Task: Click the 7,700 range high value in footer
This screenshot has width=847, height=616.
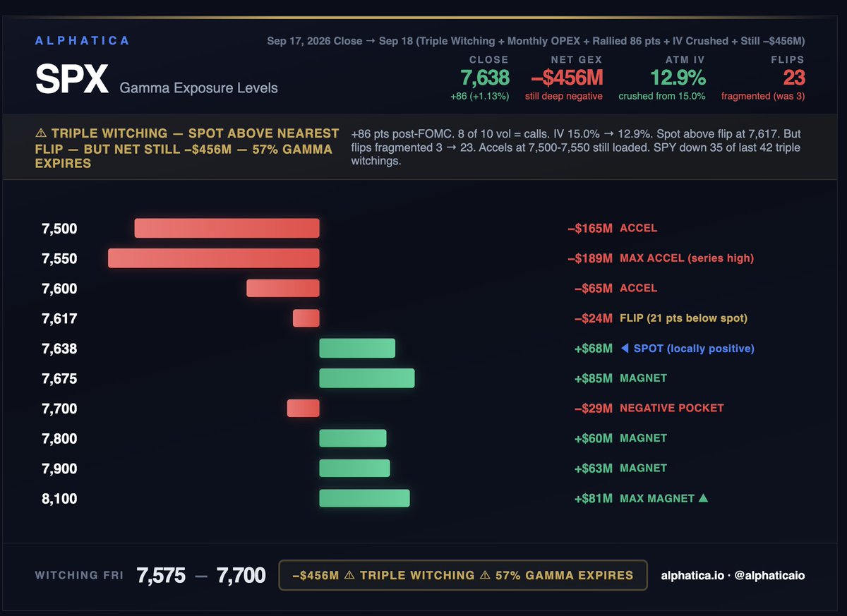Action: pyautogui.click(x=241, y=576)
